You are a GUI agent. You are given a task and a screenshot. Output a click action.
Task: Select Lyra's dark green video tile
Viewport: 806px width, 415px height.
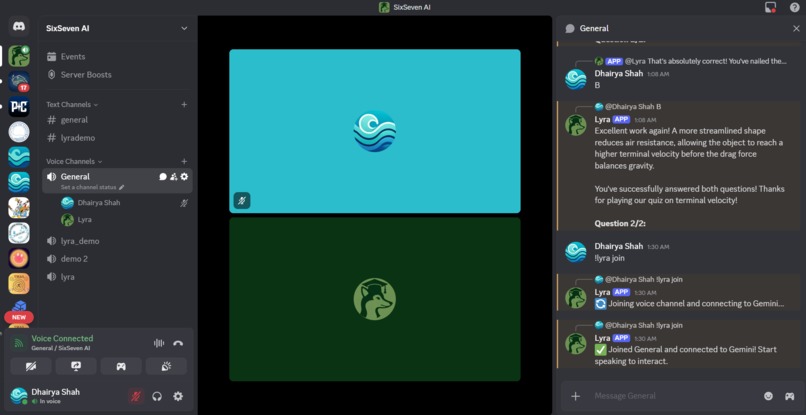(375, 299)
